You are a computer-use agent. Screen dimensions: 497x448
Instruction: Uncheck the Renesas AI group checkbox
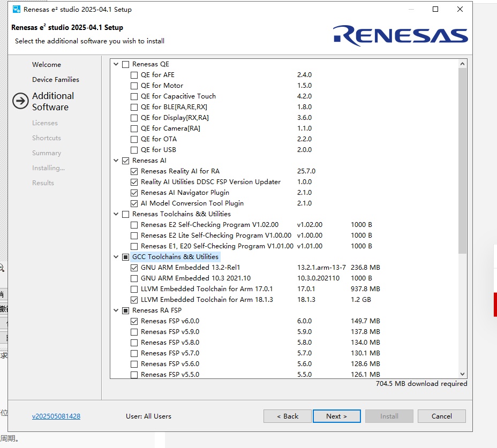click(125, 161)
